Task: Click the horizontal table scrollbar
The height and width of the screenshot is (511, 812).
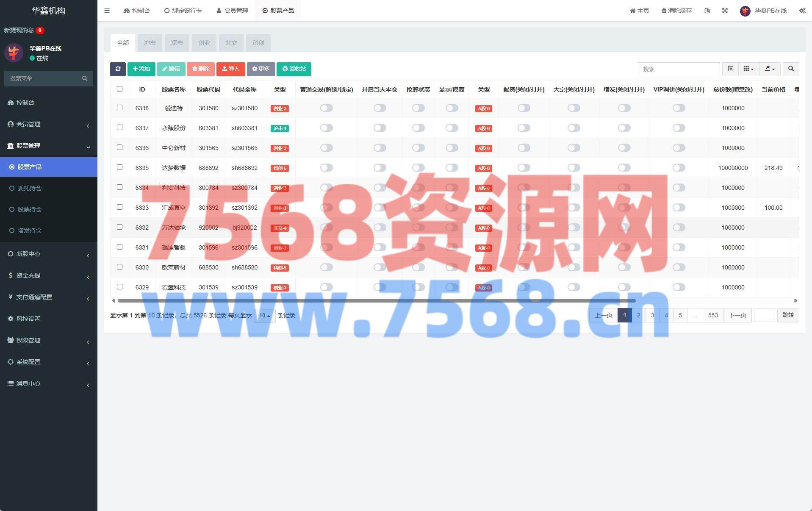Action: point(376,301)
